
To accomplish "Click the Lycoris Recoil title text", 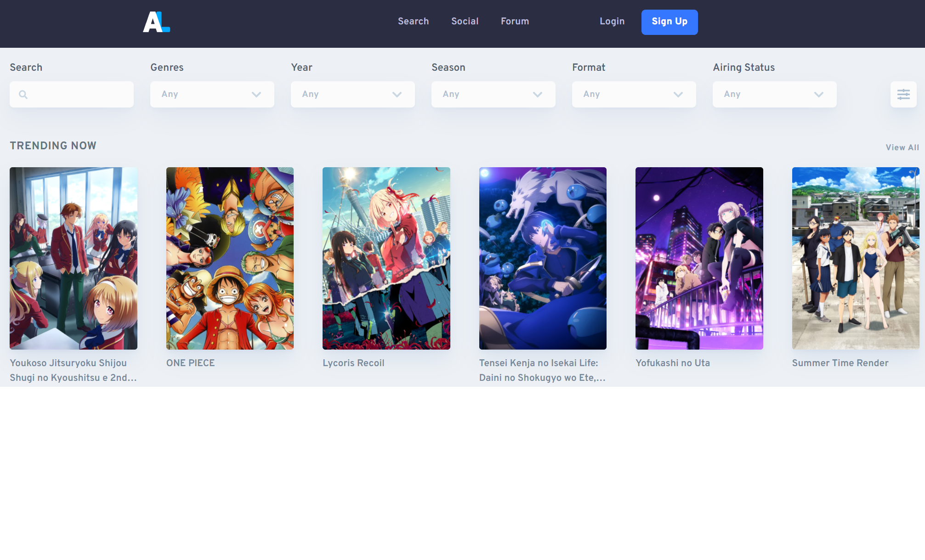I will pyautogui.click(x=353, y=363).
